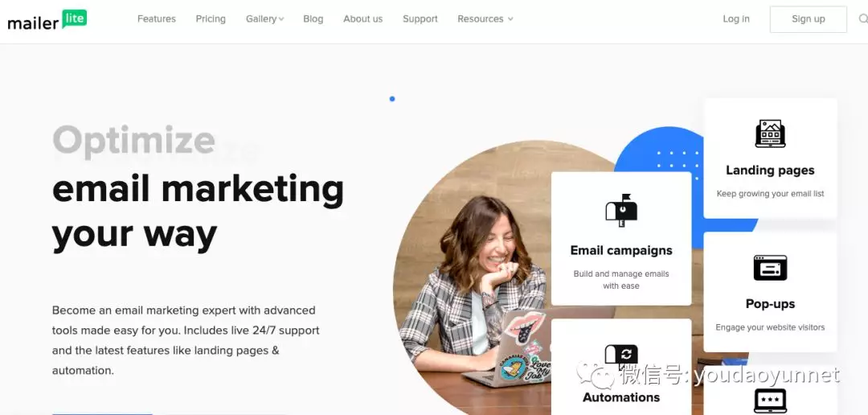The height and width of the screenshot is (415, 868).
Task: Open the About us page
Action: click(362, 18)
